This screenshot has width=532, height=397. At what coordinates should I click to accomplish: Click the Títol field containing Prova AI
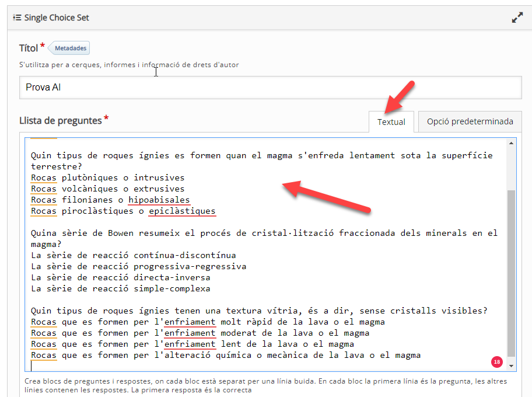[270, 88]
